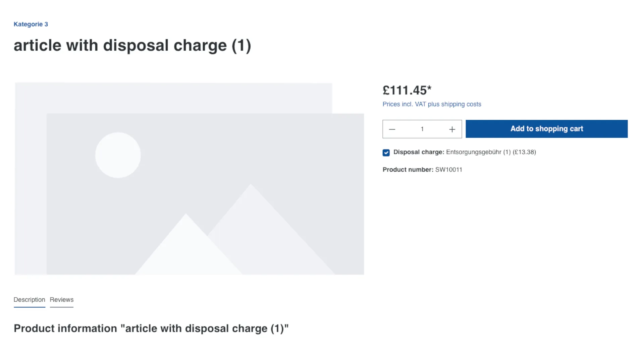This screenshot has height=362, width=644.
Task: Focus the quantity input showing 1
Action: tap(422, 129)
